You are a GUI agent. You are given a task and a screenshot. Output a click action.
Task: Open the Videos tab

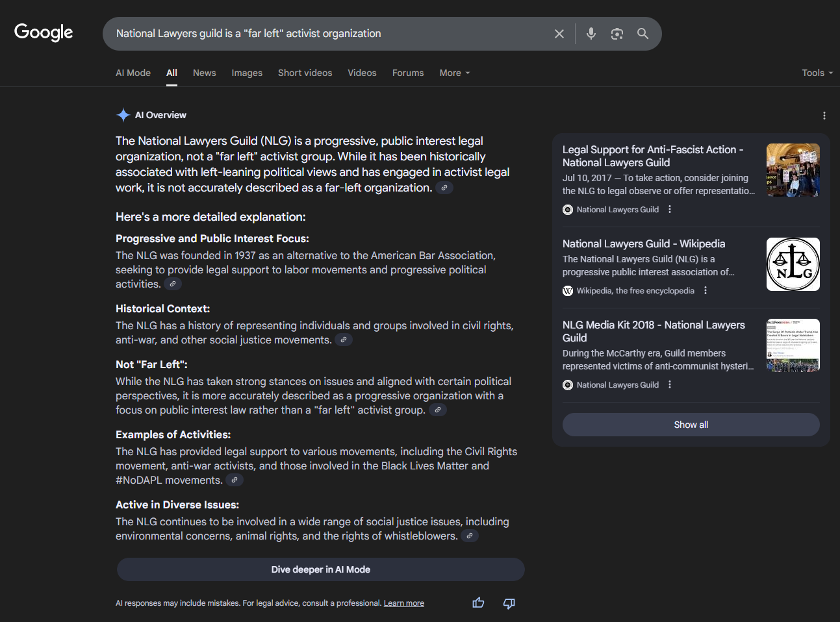(x=362, y=73)
